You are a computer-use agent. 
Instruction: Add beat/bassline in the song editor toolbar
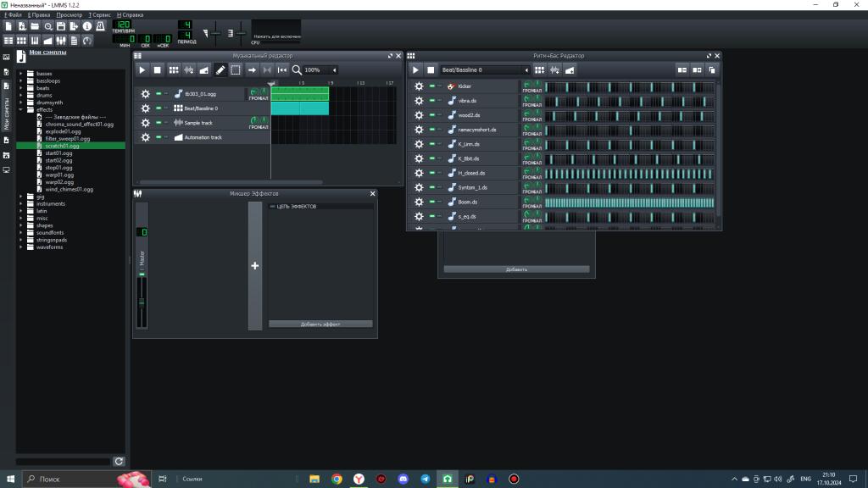pos(173,70)
